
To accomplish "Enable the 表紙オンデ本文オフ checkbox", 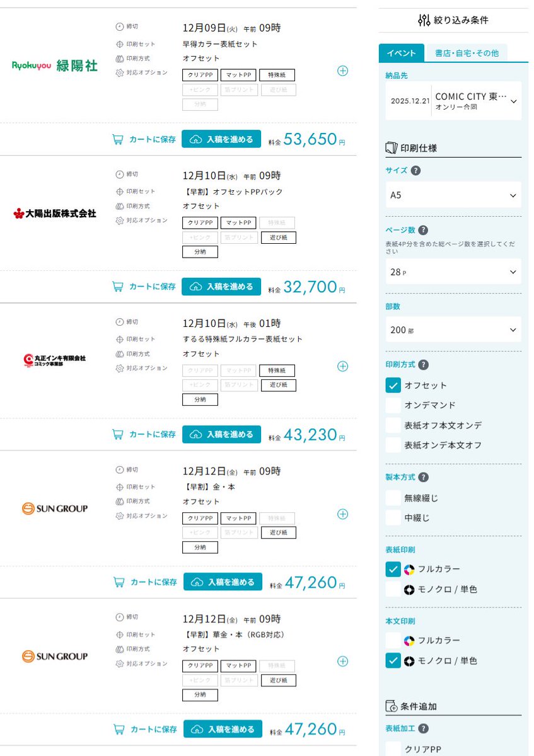I will (x=393, y=445).
